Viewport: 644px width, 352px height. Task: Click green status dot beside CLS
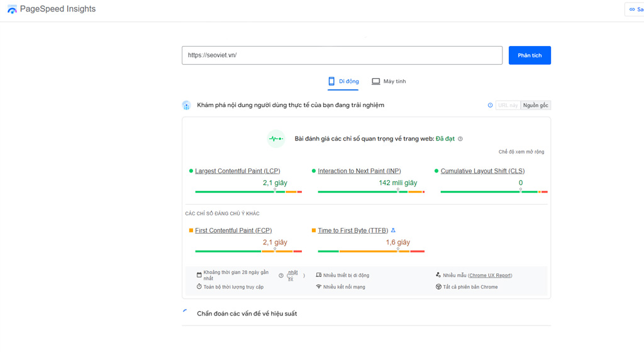436,171
